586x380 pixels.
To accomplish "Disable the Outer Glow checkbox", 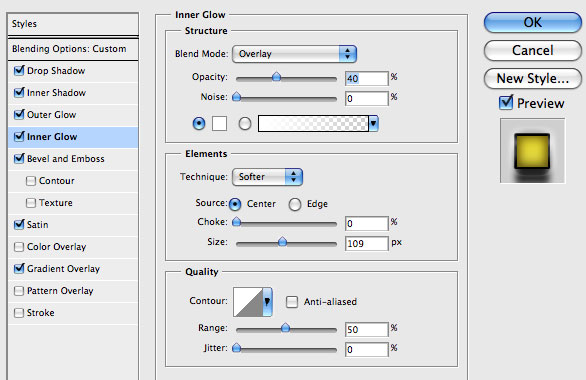I will click(19, 115).
